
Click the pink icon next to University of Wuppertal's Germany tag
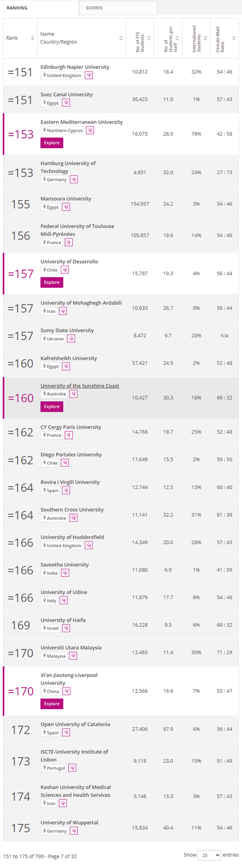(x=74, y=831)
